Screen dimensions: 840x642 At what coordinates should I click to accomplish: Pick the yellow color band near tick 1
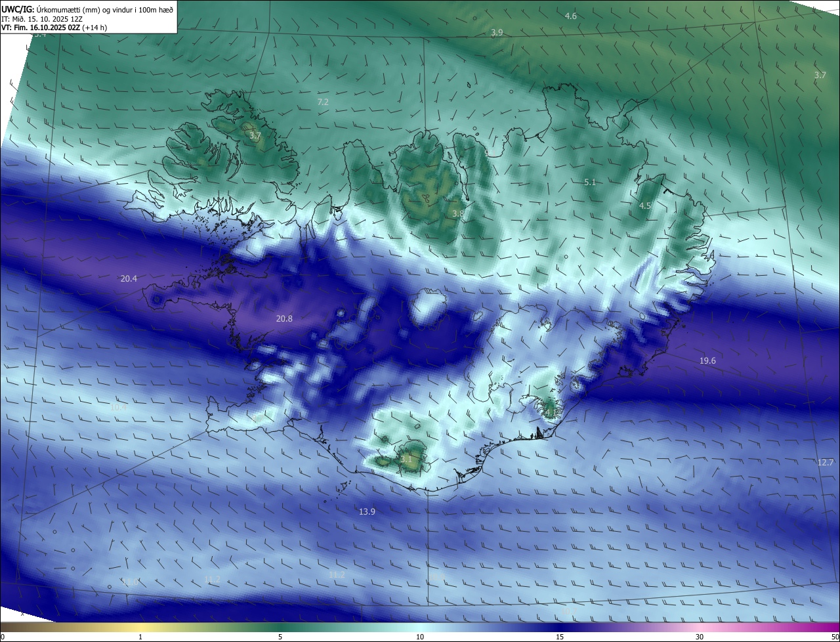[140, 627]
